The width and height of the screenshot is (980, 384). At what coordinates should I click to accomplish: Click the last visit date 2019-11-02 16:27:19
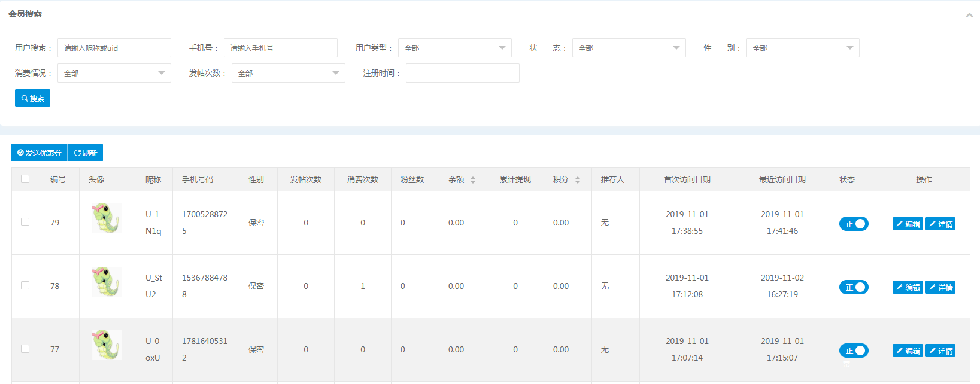click(782, 286)
